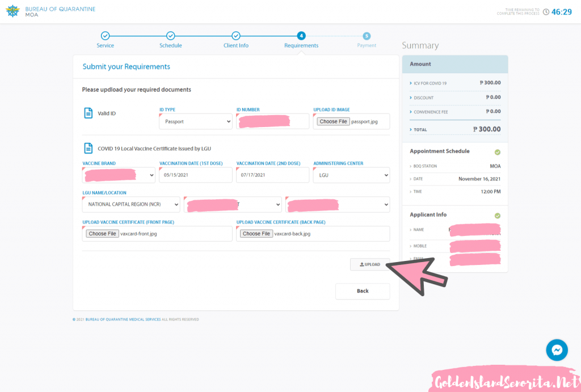The height and width of the screenshot is (392, 581).
Task: Choose file for passport ID image
Action: pos(333,121)
